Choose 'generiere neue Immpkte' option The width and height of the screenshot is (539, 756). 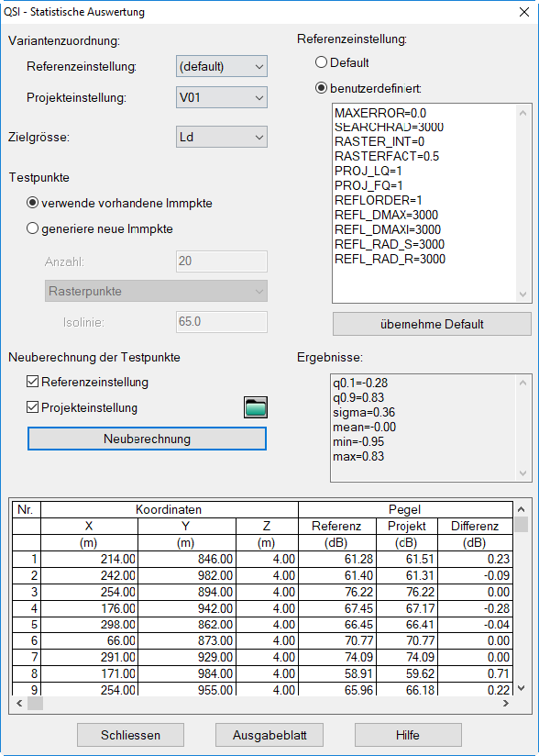[33, 228]
